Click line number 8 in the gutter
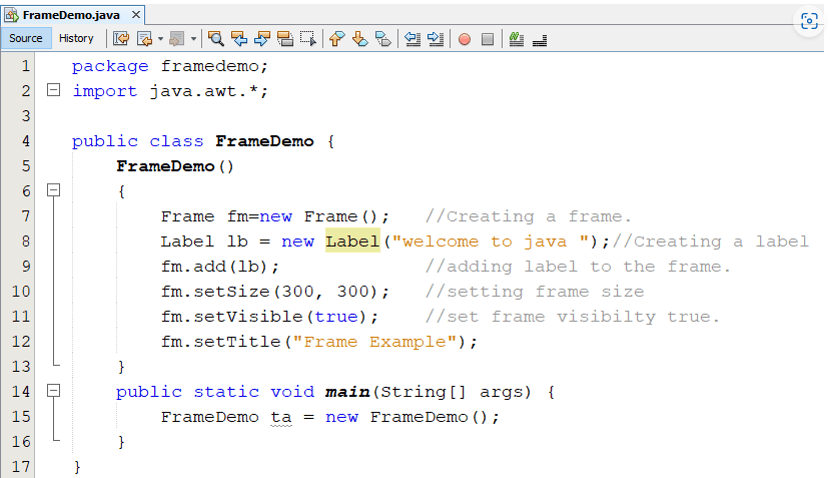The height and width of the screenshot is (478, 830). coord(25,241)
